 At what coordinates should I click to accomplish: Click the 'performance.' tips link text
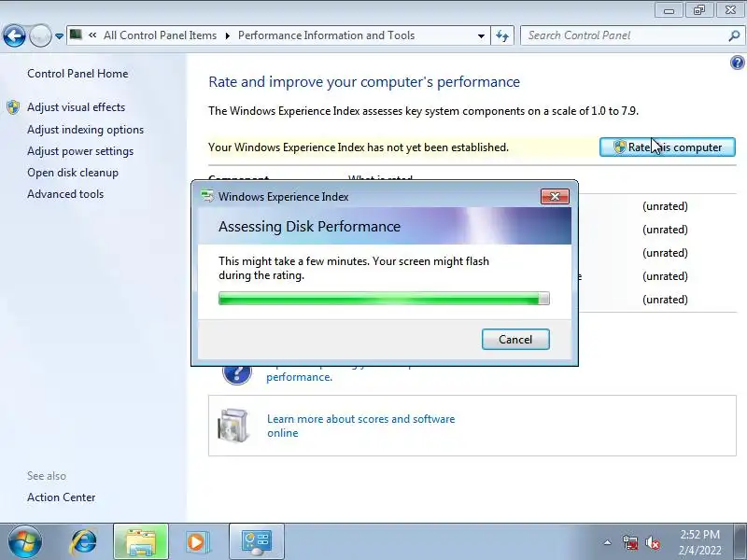click(299, 377)
